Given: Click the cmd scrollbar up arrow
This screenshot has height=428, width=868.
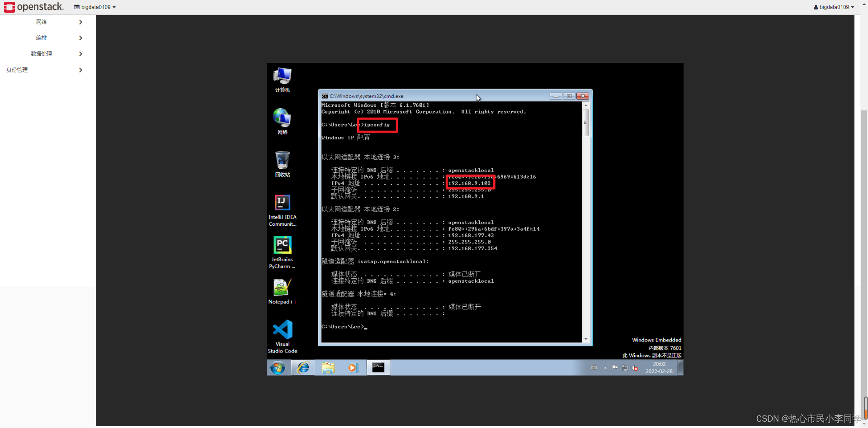Looking at the screenshot, I should click(x=586, y=105).
